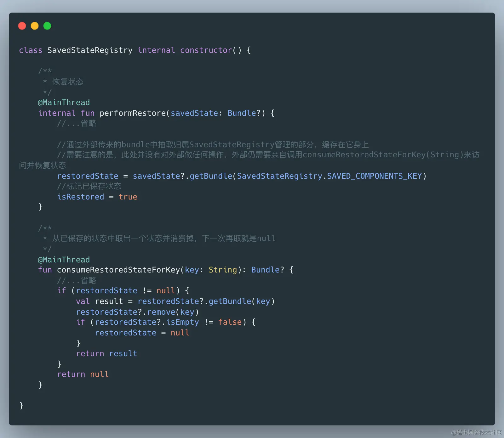This screenshot has height=438, width=504.
Task: Click the '//...省略' comment in performRestore
Action: click(x=77, y=123)
